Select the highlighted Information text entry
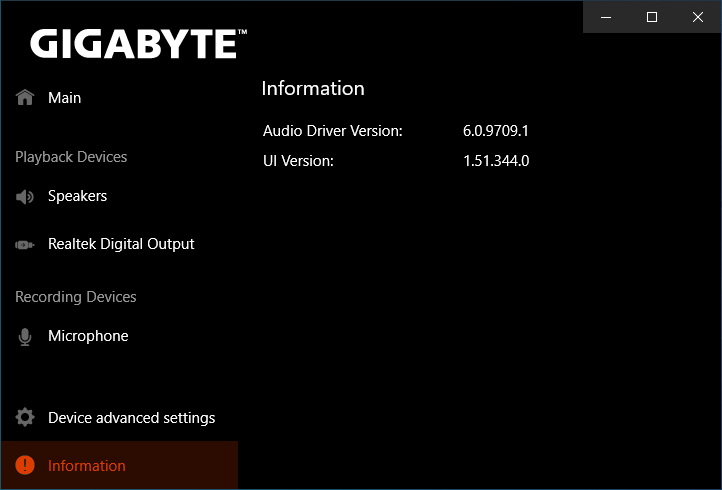The image size is (722, 490). coord(87,466)
